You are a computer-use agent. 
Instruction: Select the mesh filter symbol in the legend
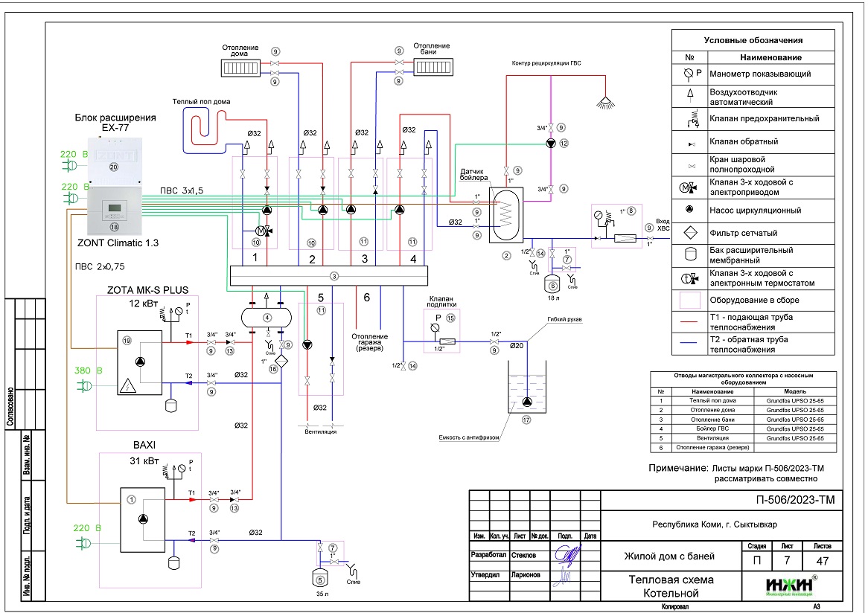689,232
